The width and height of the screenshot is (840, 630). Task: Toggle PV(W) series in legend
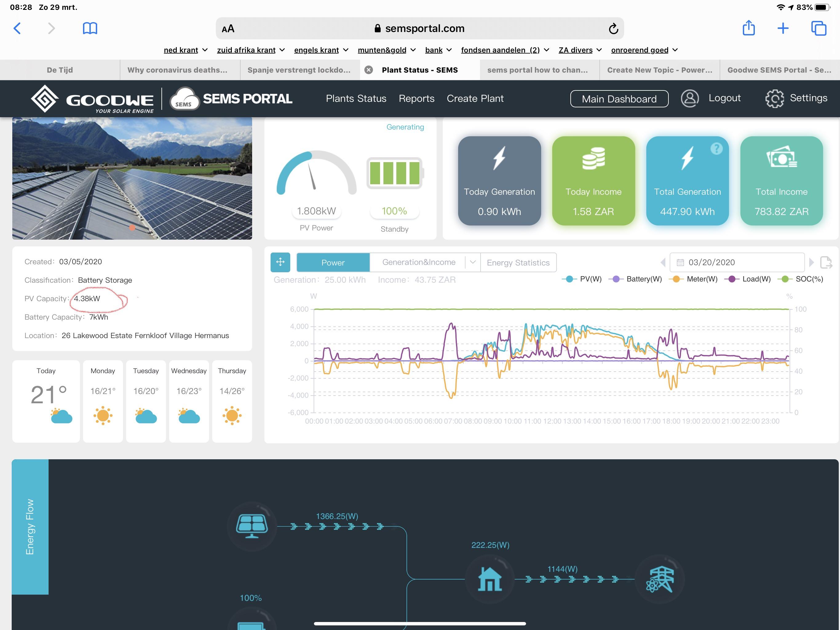(582, 279)
